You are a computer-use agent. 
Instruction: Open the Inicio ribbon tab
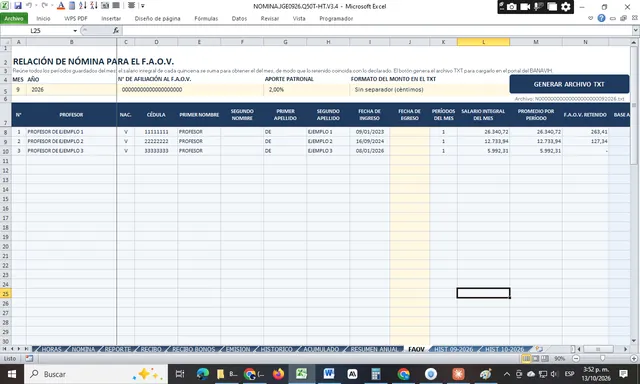43,19
